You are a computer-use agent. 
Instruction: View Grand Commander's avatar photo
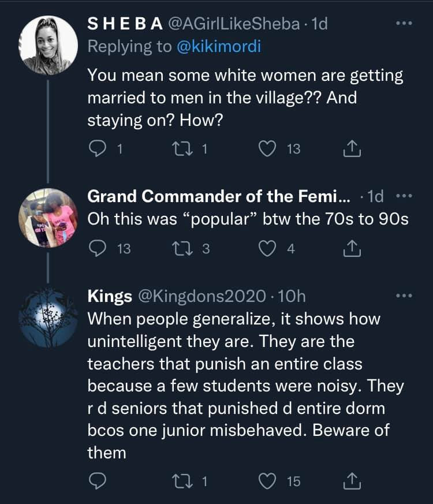click(x=48, y=218)
